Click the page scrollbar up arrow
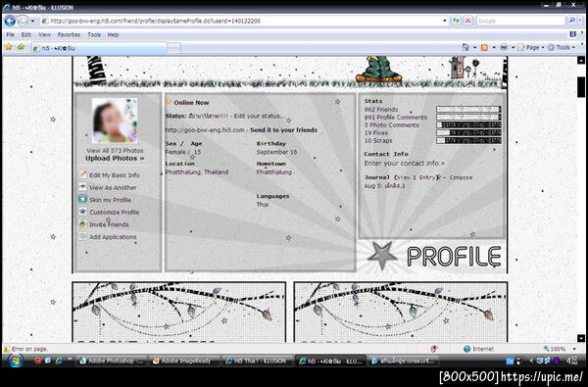Image resolution: width=588 pixels, height=387 pixels. [x=581, y=61]
